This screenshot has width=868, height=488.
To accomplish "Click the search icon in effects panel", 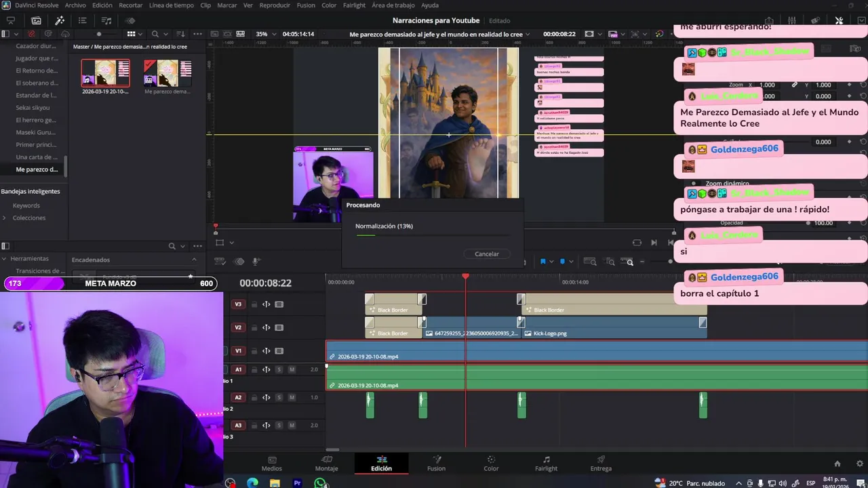I will pyautogui.click(x=172, y=246).
